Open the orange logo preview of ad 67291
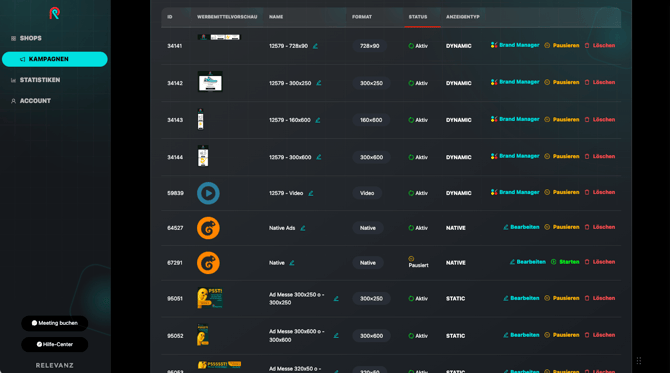This screenshot has width=670, height=373. pos(208,263)
